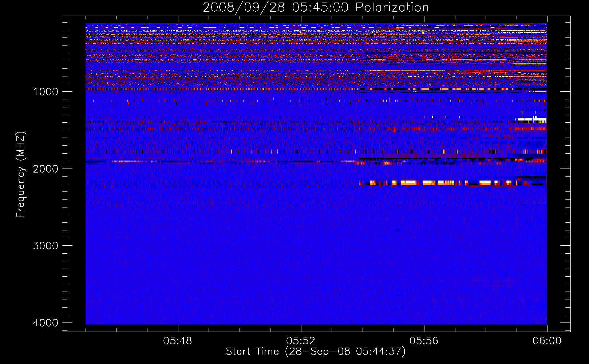This screenshot has height=364, width=589.
Task: Click the 4000 frequency tick label
Action: (46, 323)
